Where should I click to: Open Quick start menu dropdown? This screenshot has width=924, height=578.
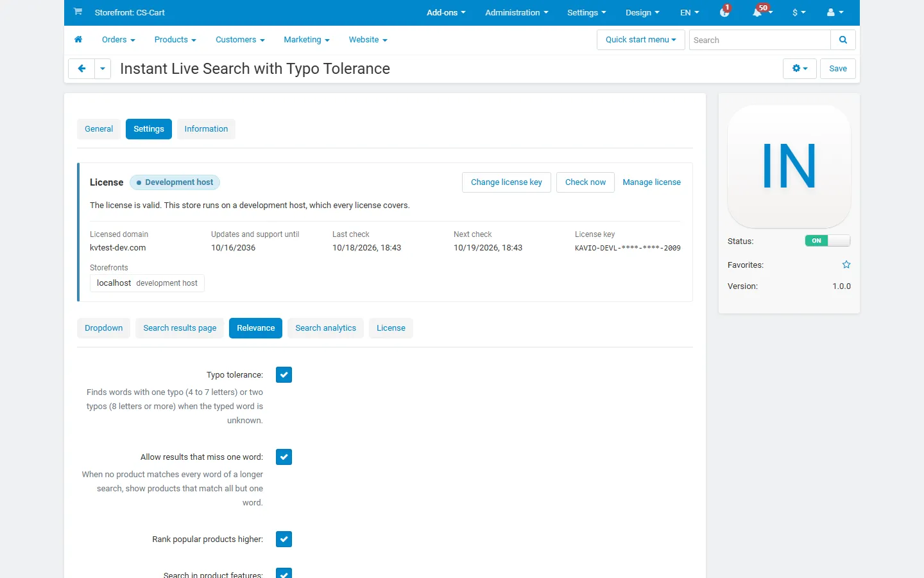tap(641, 40)
